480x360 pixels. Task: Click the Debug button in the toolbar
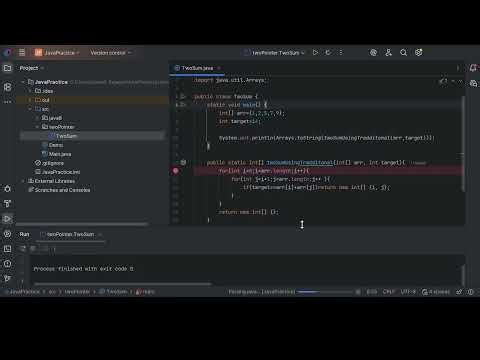click(328, 53)
